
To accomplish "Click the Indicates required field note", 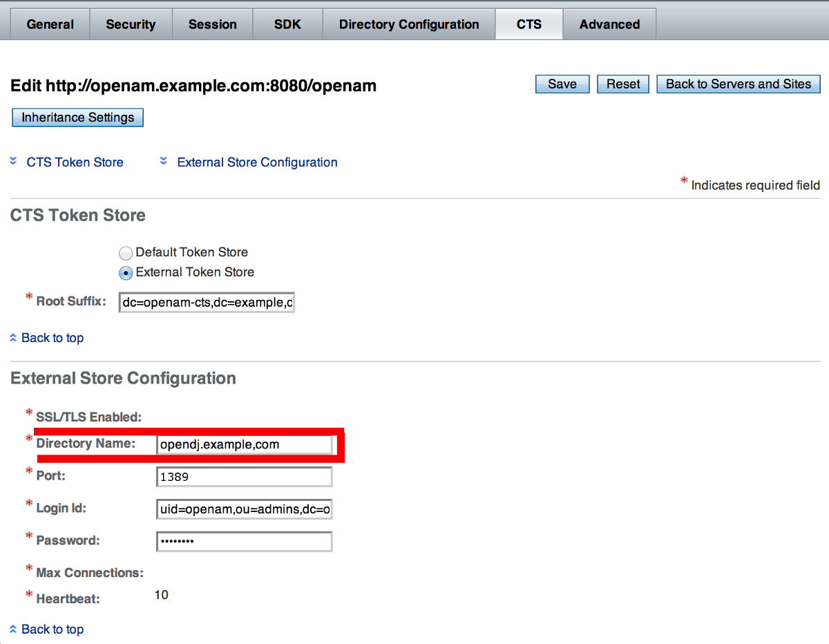I will 755,185.
